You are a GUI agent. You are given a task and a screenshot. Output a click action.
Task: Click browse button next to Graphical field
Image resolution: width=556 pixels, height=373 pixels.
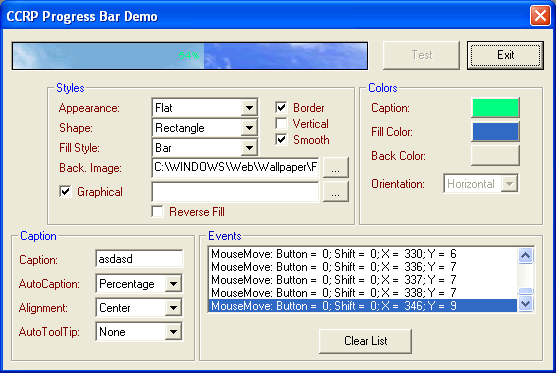pyautogui.click(x=335, y=191)
